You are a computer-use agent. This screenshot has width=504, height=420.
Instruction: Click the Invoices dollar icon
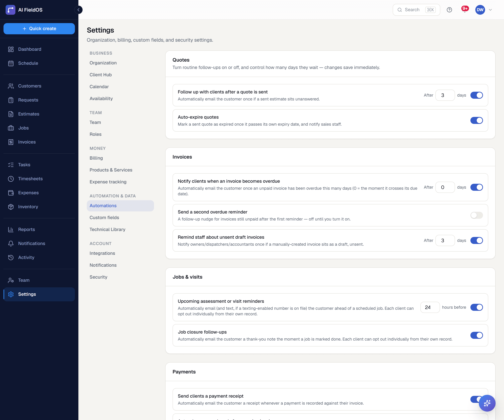click(x=11, y=142)
